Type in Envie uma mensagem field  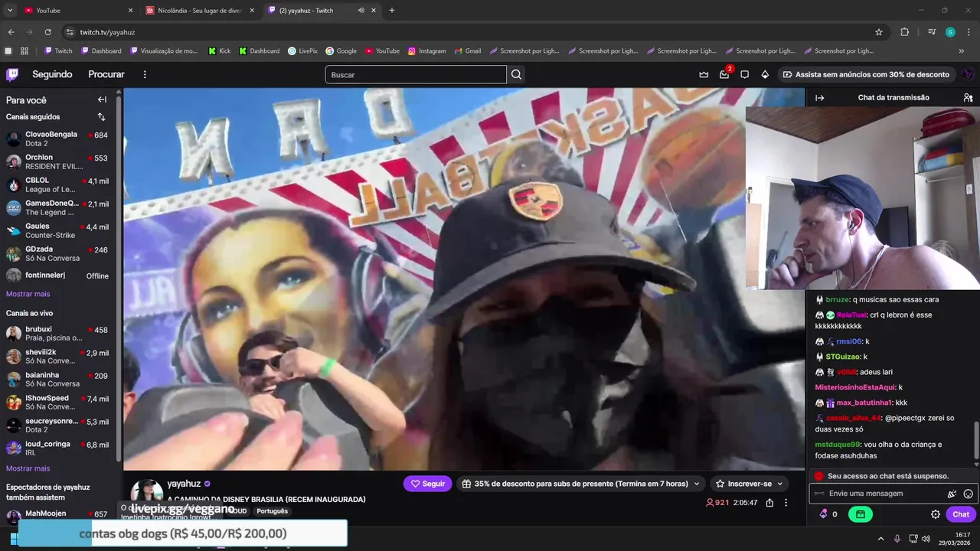click(880, 494)
